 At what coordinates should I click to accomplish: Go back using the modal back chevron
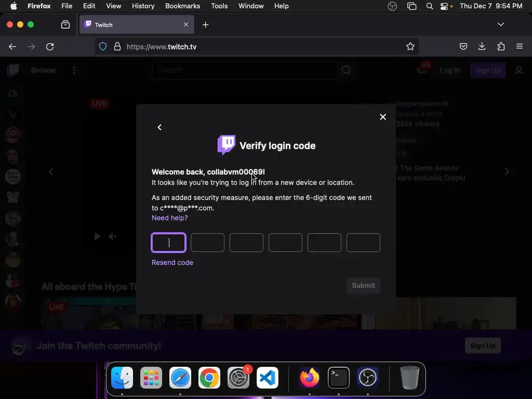(x=159, y=127)
